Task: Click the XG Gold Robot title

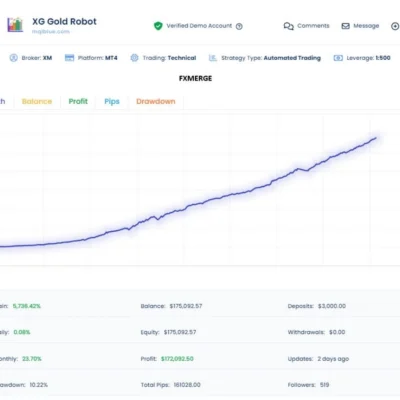Action: tap(64, 22)
